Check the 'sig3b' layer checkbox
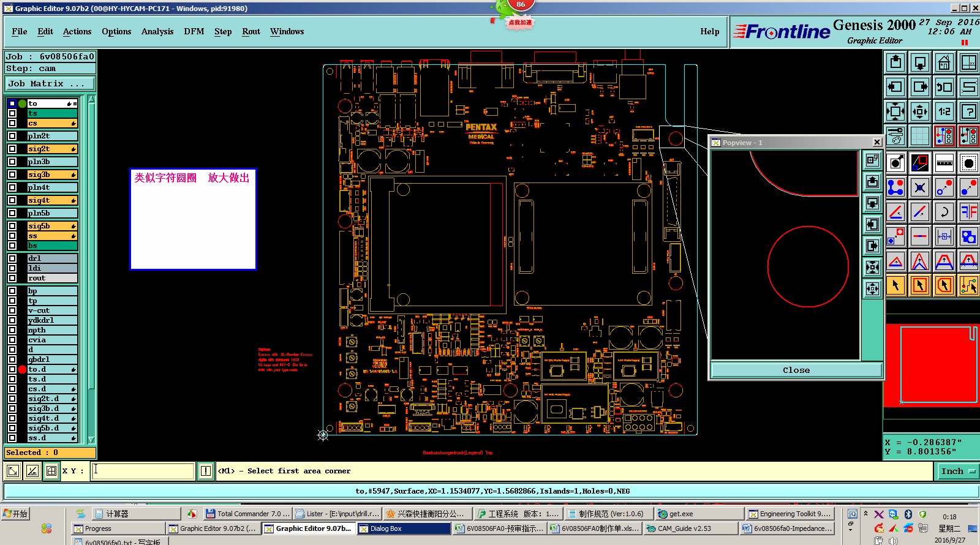 tap(12, 175)
